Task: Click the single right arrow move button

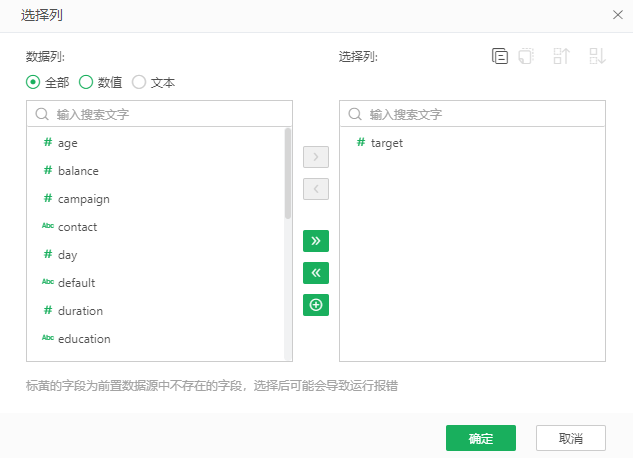Action: pyautogui.click(x=315, y=157)
